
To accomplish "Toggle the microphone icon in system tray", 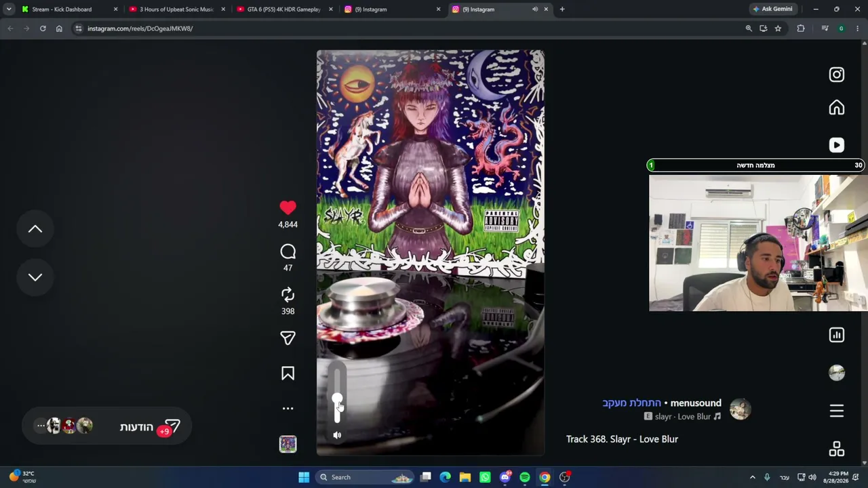I will pos(768,477).
